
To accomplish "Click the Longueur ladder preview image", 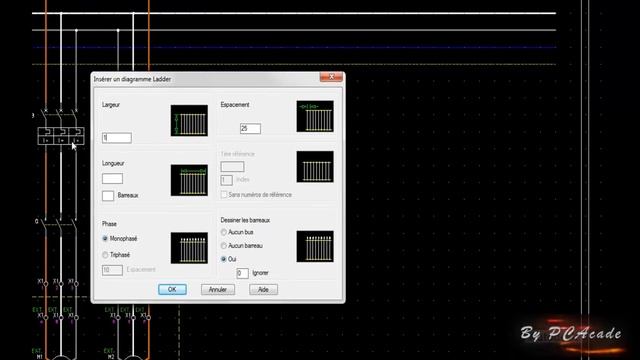I will point(189,180).
